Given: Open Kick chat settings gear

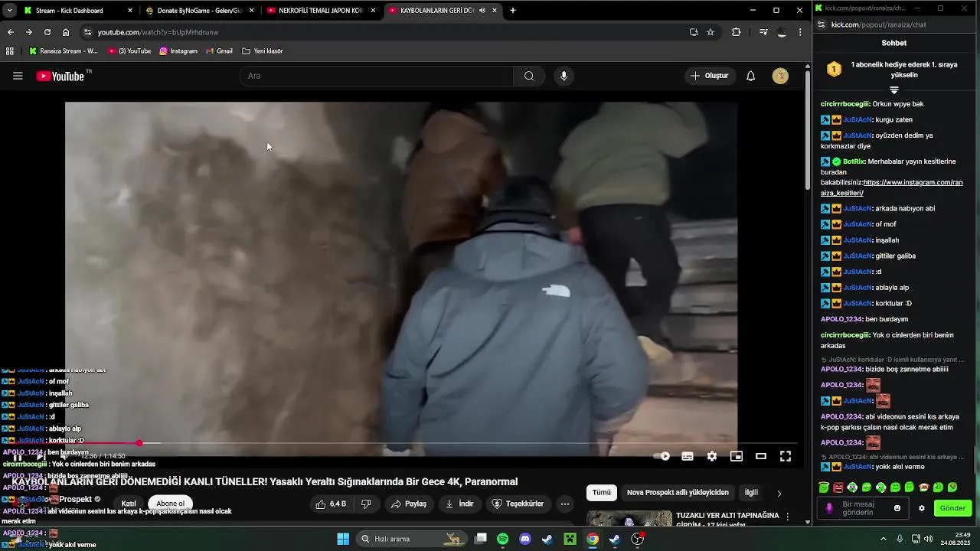Looking at the screenshot, I should [x=922, y=508].
